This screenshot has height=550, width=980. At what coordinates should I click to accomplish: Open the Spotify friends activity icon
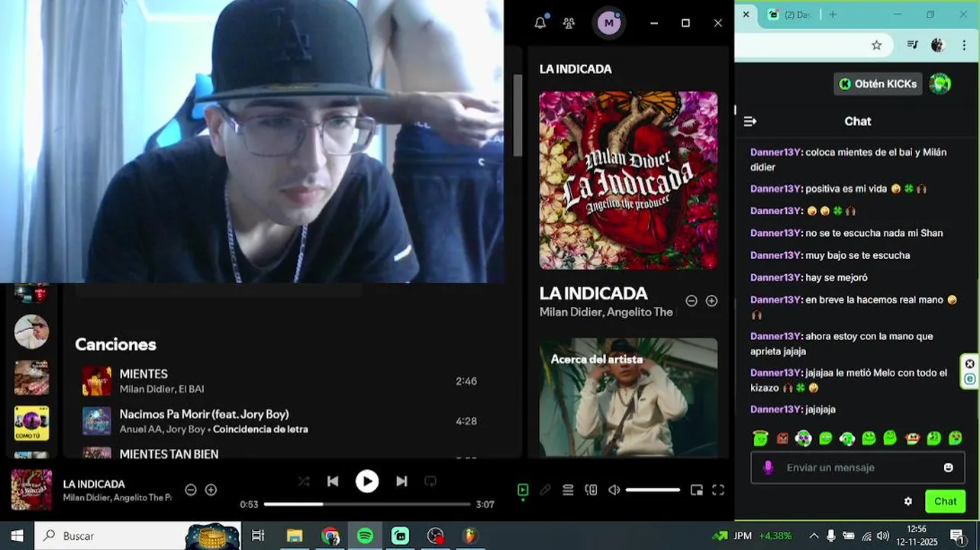pos(569,23)
